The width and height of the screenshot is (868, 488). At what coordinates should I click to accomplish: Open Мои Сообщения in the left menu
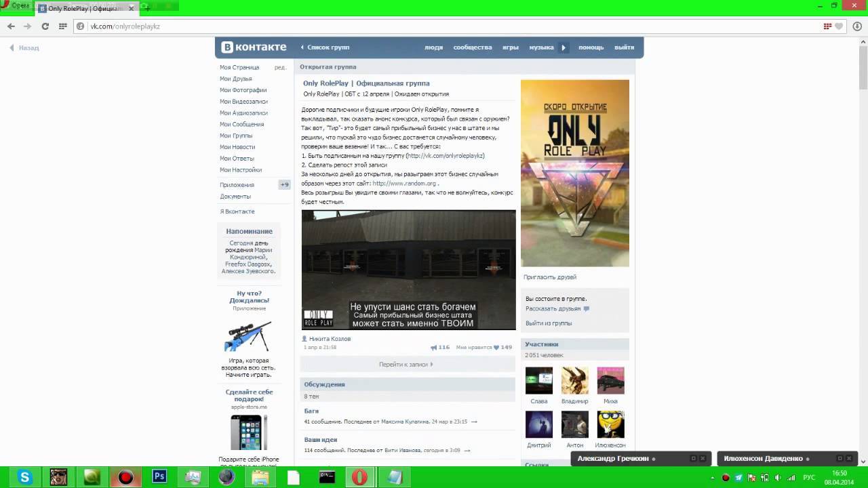click(x=241, y=124)
